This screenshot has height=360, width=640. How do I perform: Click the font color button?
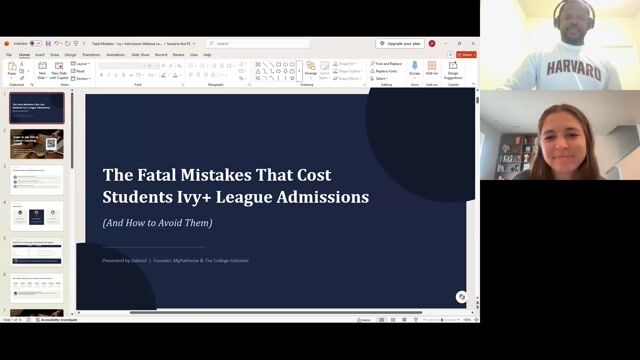tap(175, 75)
